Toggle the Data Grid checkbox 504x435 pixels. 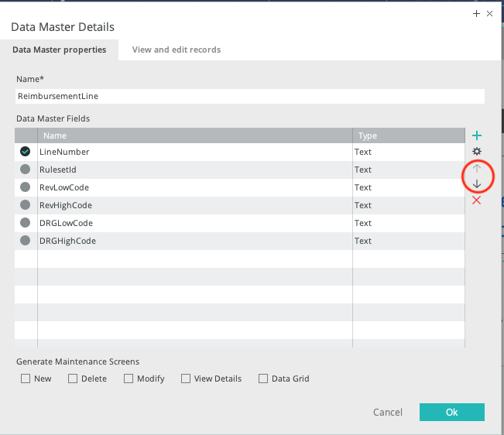click(263, 378)
